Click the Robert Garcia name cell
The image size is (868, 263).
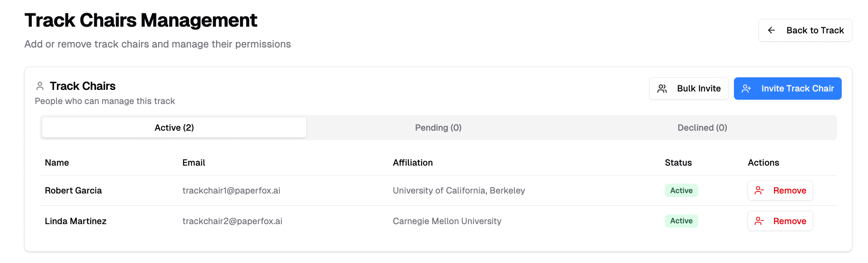point(73,190)
